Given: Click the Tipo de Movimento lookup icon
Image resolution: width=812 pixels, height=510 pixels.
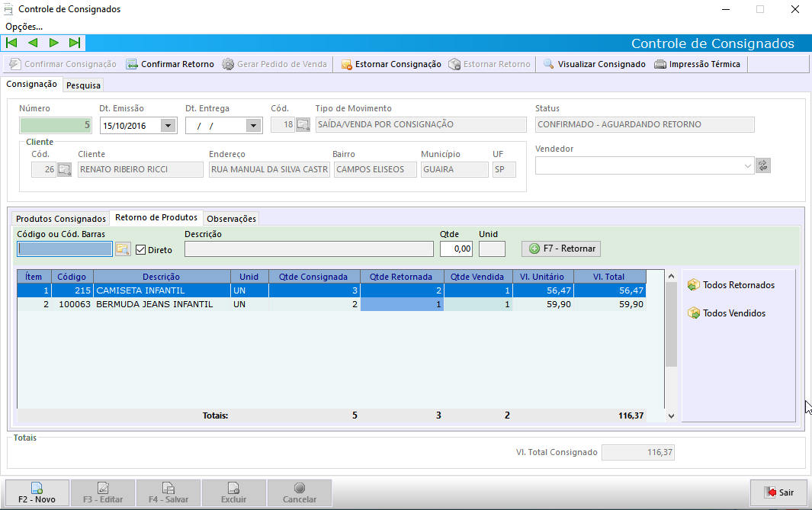Looking at the screenshot, I should click(x=303, y=124).
